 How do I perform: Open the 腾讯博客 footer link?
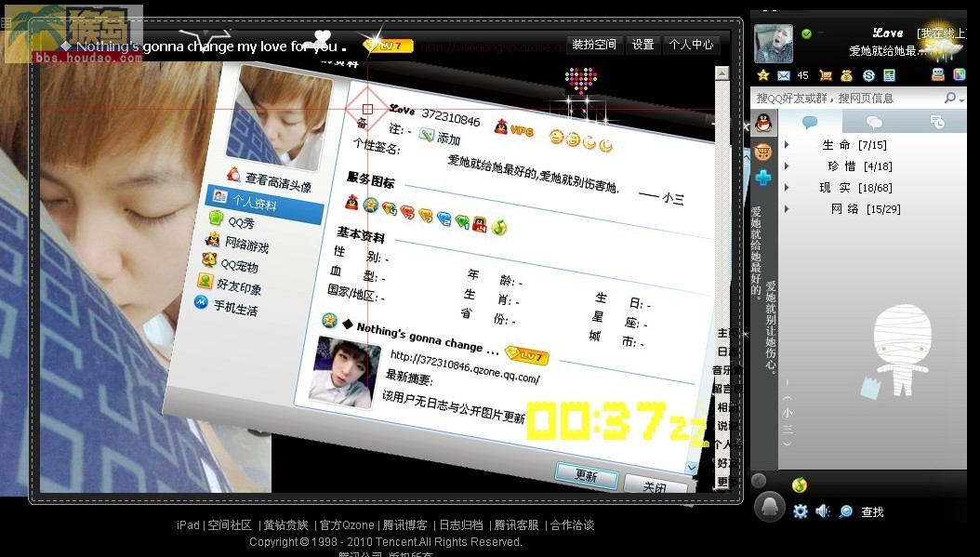(405, 525)
